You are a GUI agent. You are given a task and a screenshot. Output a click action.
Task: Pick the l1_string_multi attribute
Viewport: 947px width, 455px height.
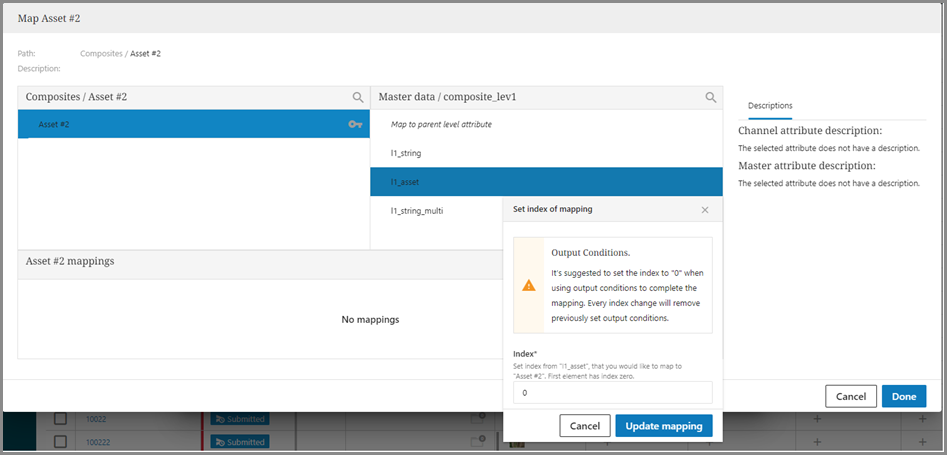(x=417, y=211)
